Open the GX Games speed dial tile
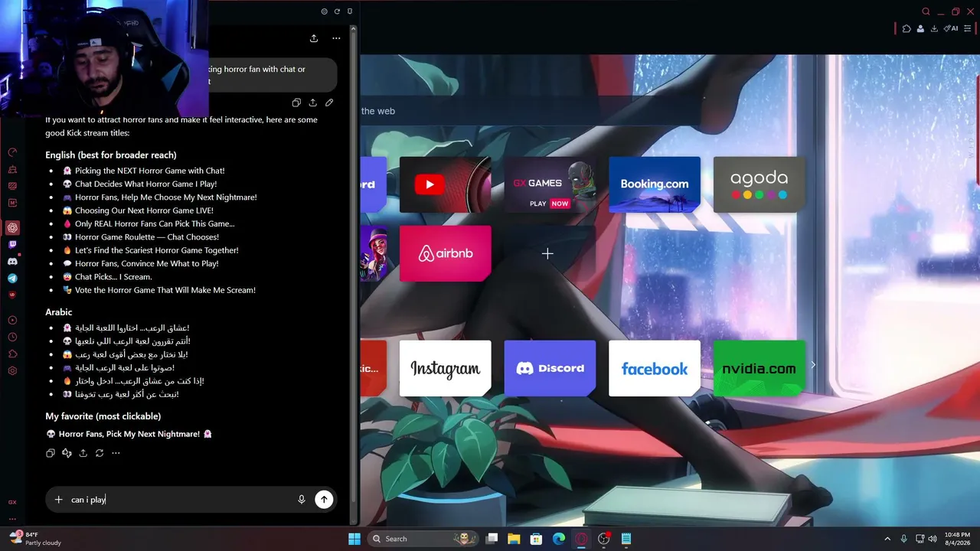This screenshot has width=980, height=551. 550,184
